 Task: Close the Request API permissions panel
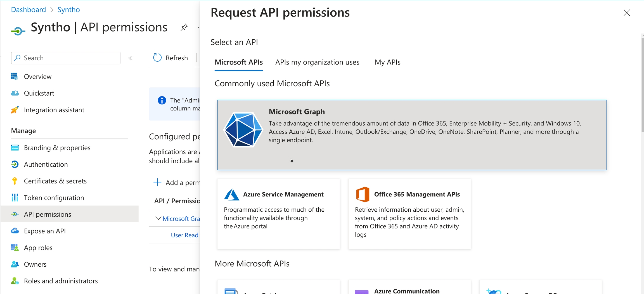627,13
